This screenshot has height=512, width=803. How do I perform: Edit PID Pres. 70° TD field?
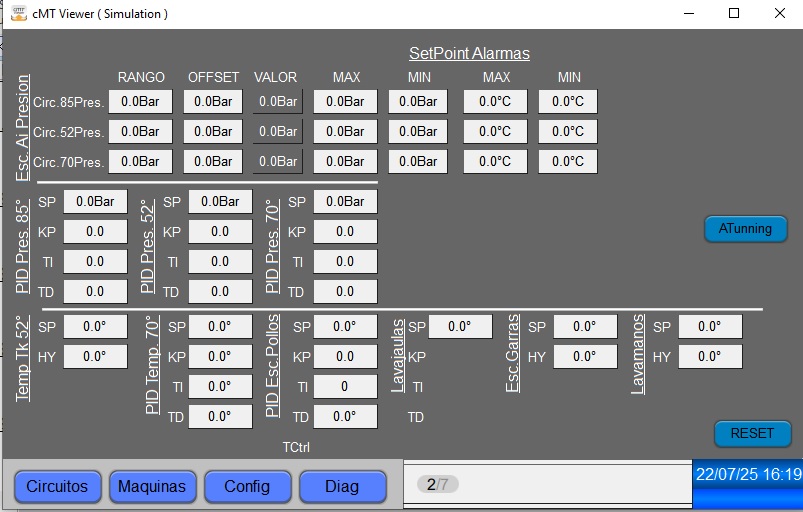point(345,292)
